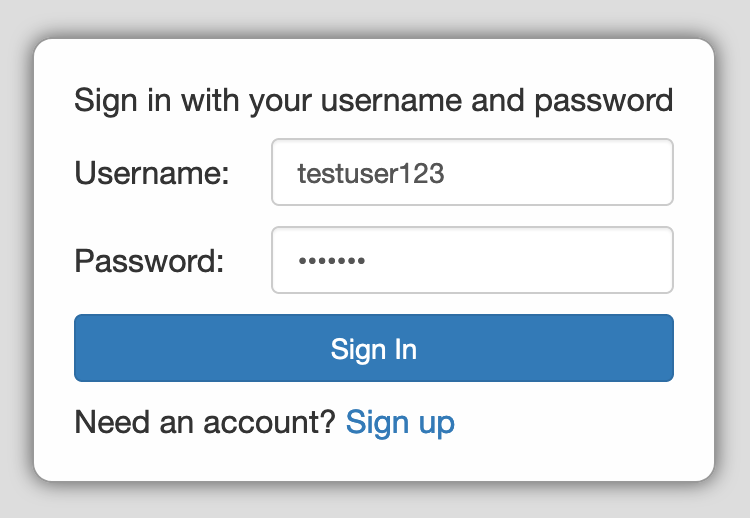Click empty space right of password dots
This screenshot has height=518, width=750.
(540, 261)
